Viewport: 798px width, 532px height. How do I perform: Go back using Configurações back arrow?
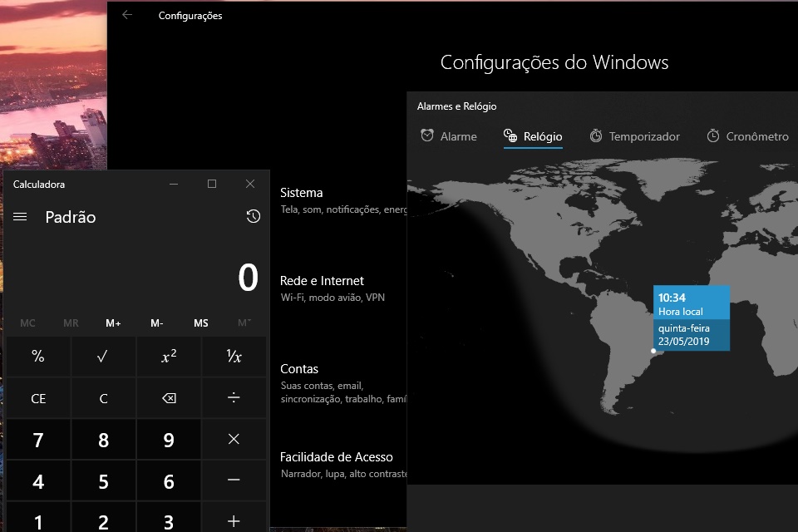pyautogui.click(x=127, y=15)
